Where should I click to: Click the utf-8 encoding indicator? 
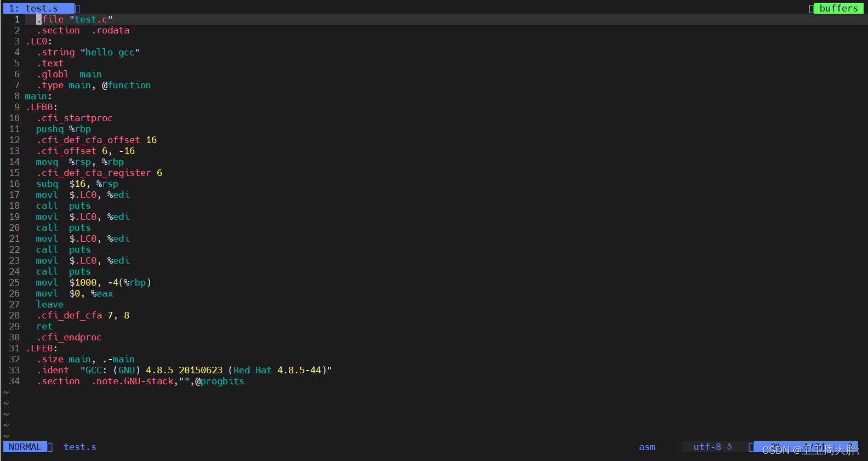click(x=707, y=447)
